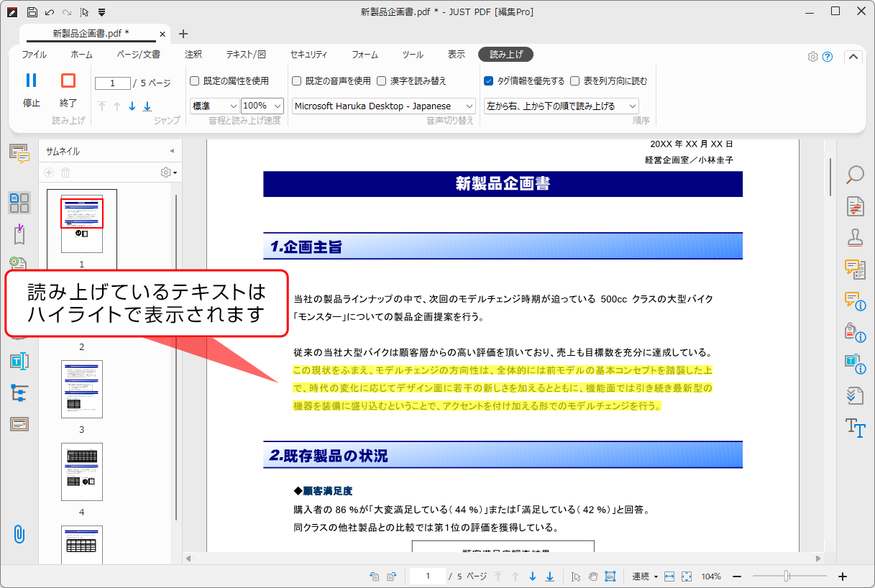This screenshot has height=588, width=875.
Task: Select the hand pan tool
Action: coord(593,576)
